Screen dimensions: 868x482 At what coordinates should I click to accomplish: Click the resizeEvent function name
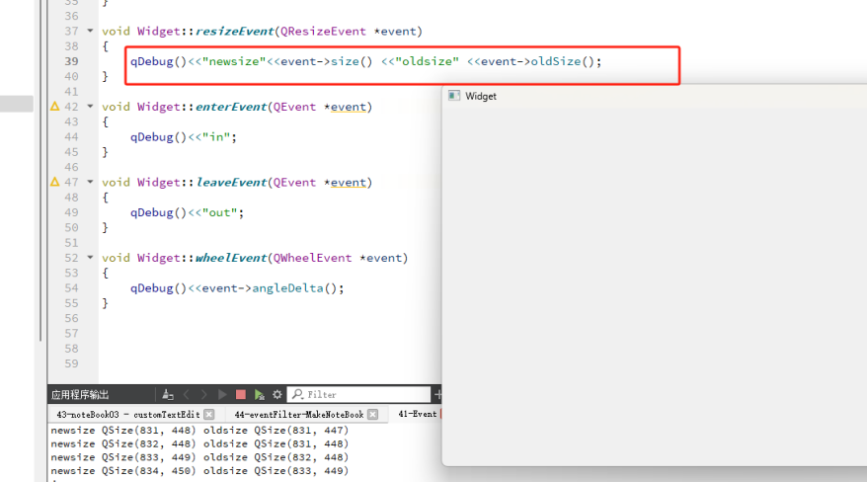pos(235,31)
